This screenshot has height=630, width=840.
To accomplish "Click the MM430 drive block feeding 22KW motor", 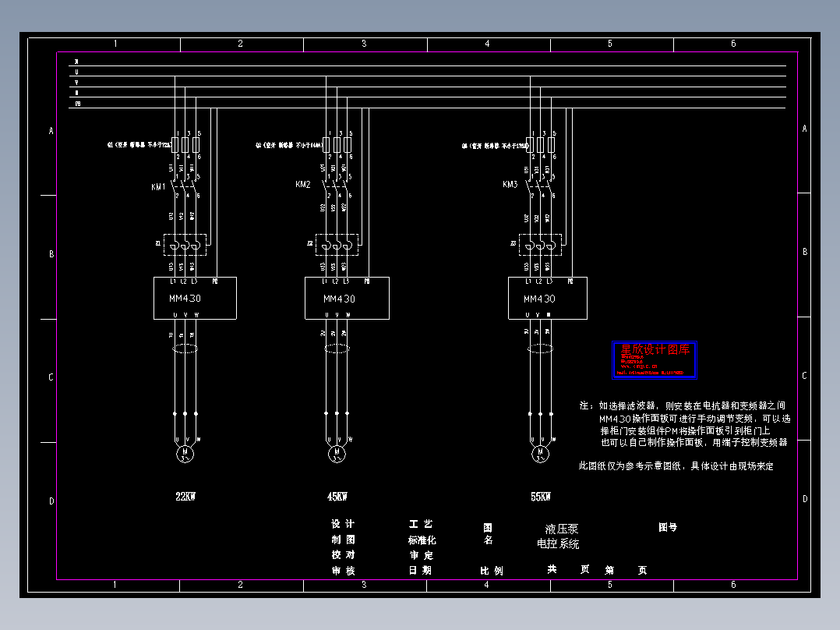I will point(195,298).
